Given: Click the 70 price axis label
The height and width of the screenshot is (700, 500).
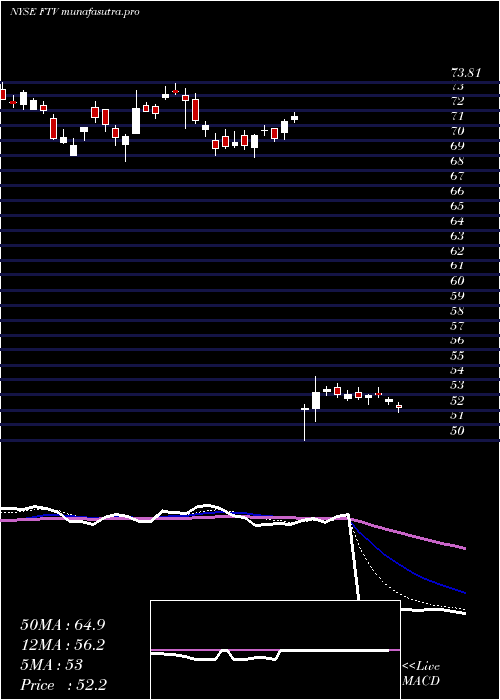Looking at the screenshot, I should (x=457, y=131).
